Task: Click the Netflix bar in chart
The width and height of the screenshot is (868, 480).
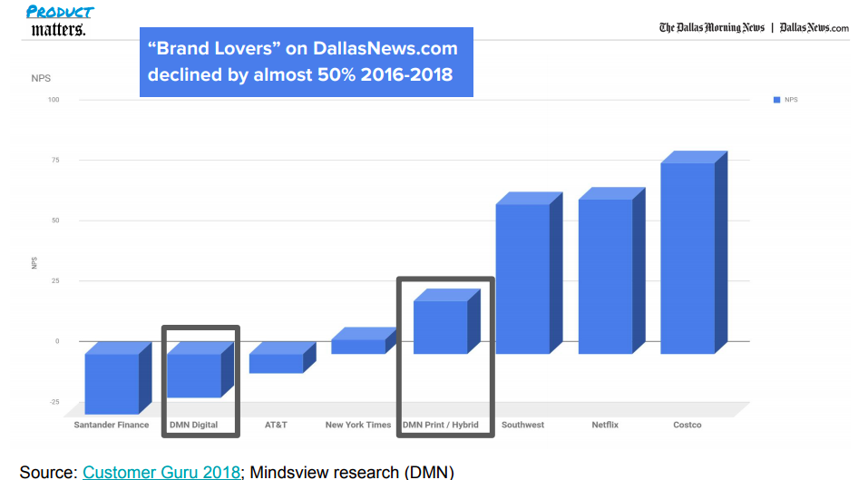Action: (x=611, y=270)
